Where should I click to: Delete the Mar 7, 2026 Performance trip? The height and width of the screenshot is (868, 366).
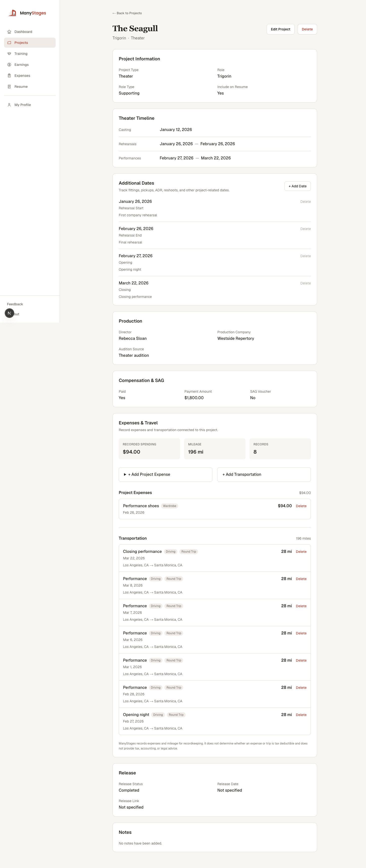[x=301, y=606]
